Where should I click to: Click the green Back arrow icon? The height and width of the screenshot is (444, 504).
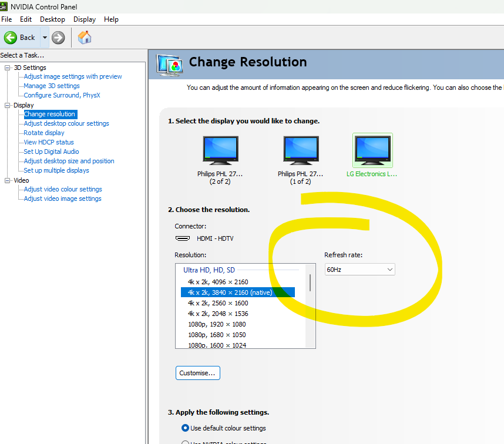11,38
